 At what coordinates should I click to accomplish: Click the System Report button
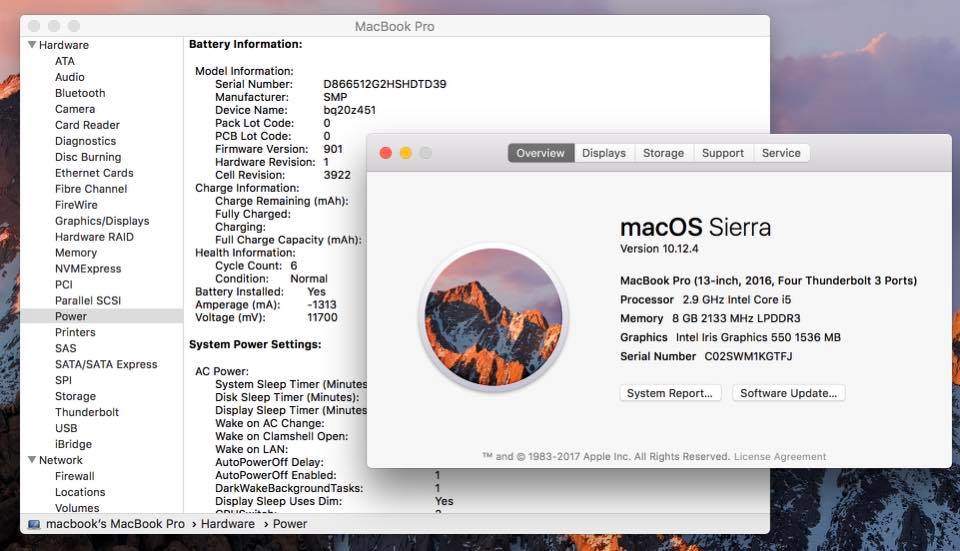point(670,393)
